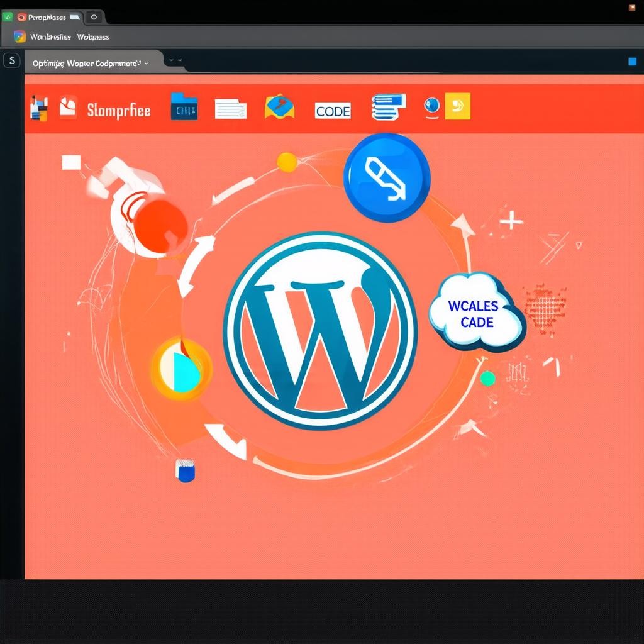Click the circle button beside Peraphasss tab
The image size is (644, 644).
[94, 18]
